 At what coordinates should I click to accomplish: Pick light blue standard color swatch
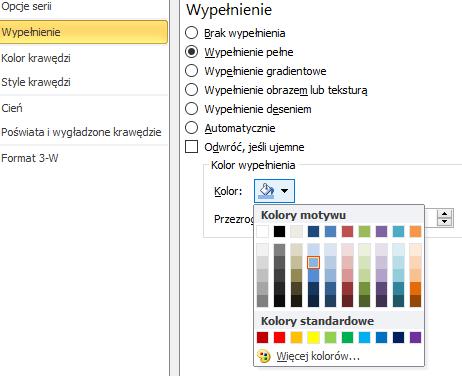[365, 337]
